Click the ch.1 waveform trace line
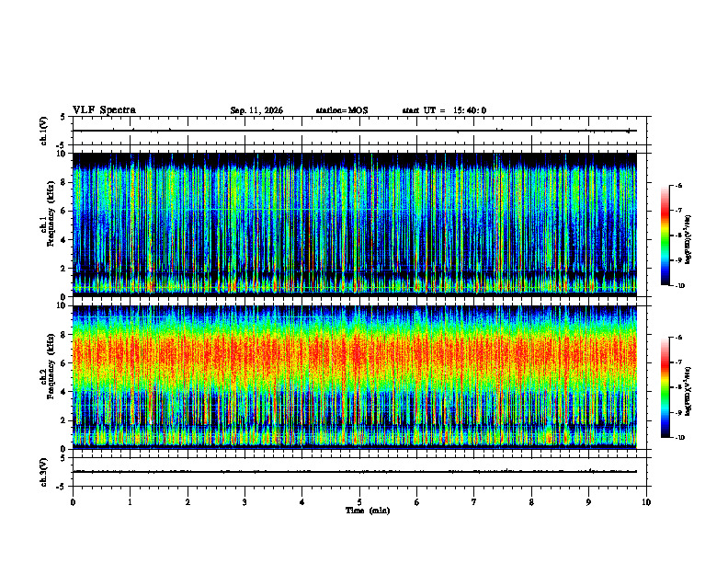728x563 pixels. click(355, 131)
